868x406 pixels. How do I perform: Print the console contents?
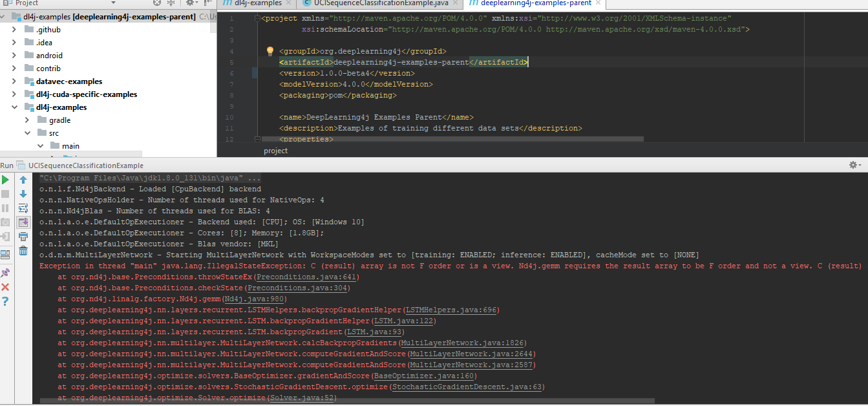coord(23,237)
